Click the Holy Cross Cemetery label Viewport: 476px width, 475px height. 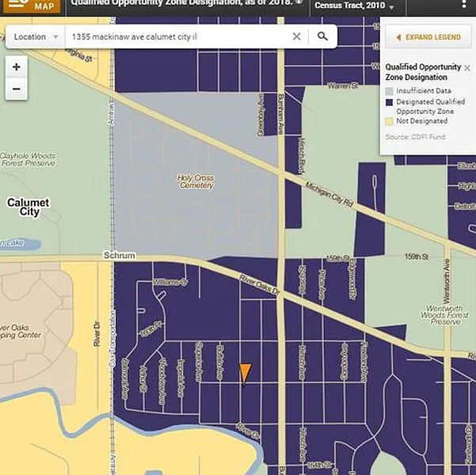coord(196,181)
